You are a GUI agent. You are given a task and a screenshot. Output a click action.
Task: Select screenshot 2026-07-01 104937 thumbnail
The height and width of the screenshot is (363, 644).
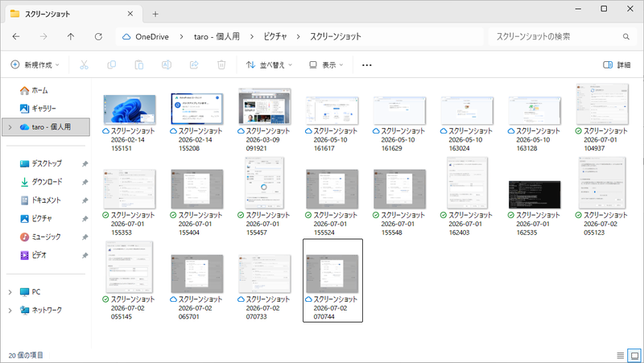point(602,105)
